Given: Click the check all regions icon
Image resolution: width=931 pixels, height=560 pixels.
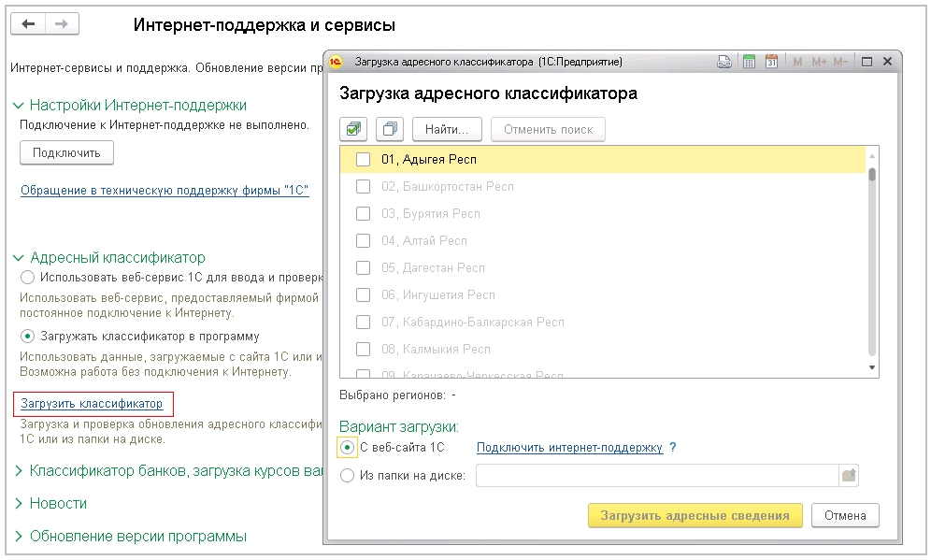Looking at the screenshot, I should (355, 129).
